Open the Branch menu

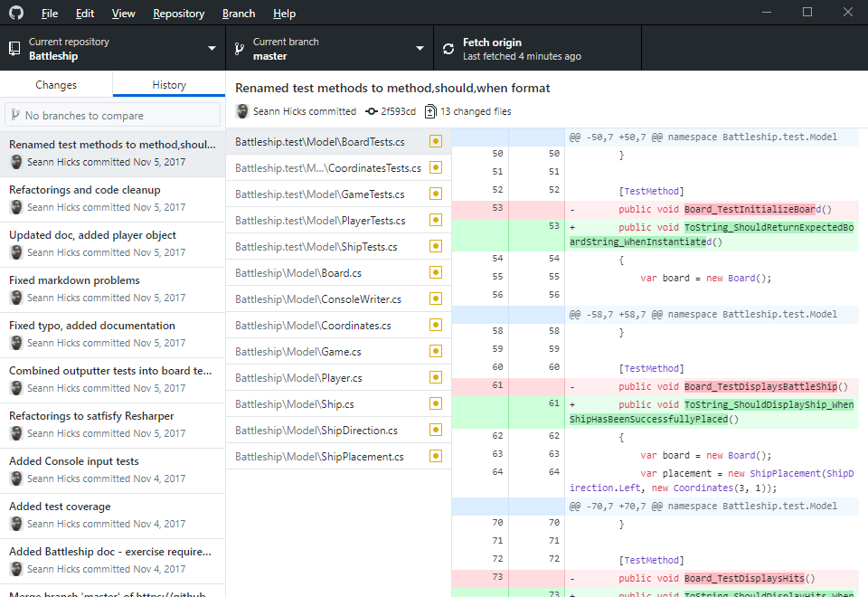[239, 14]
